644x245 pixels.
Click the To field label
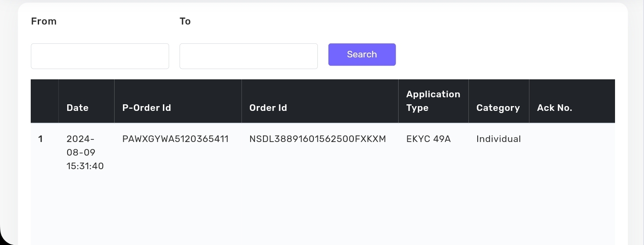point(185,21)
